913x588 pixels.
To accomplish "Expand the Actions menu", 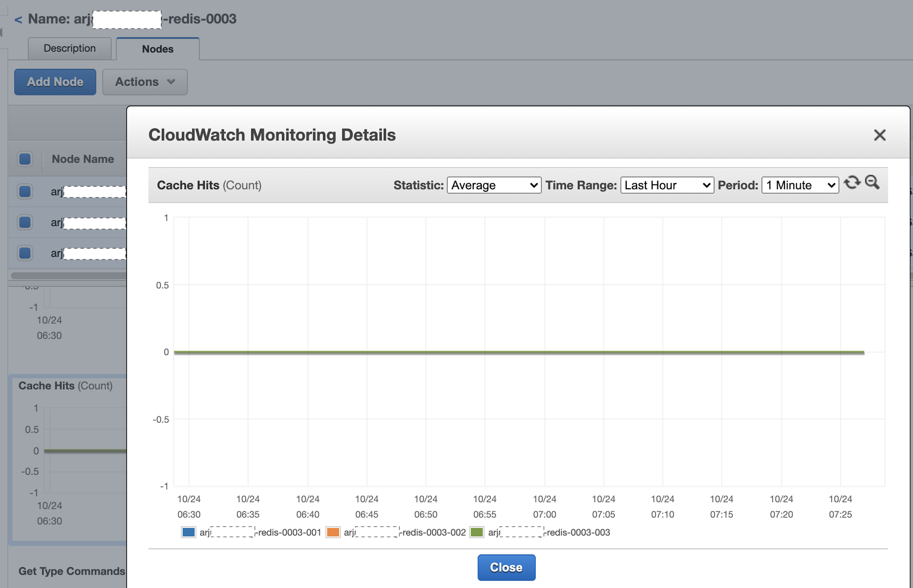I will (145, 82).
